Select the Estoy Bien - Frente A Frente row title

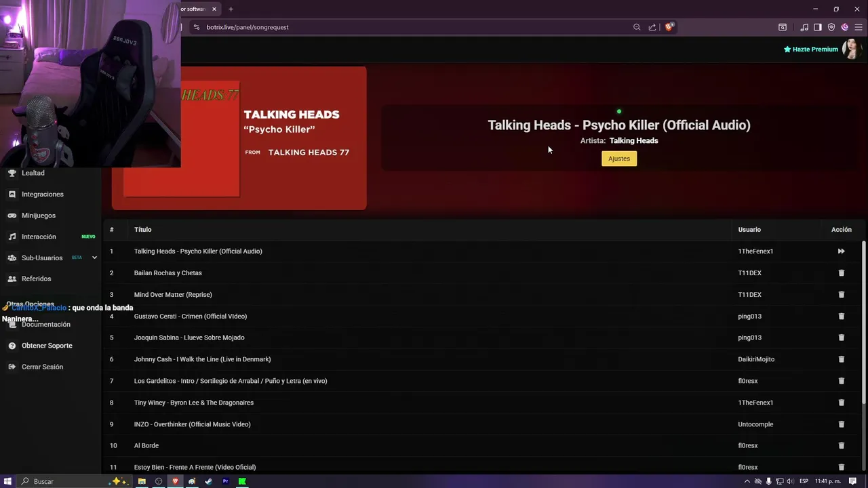point(195,467)
